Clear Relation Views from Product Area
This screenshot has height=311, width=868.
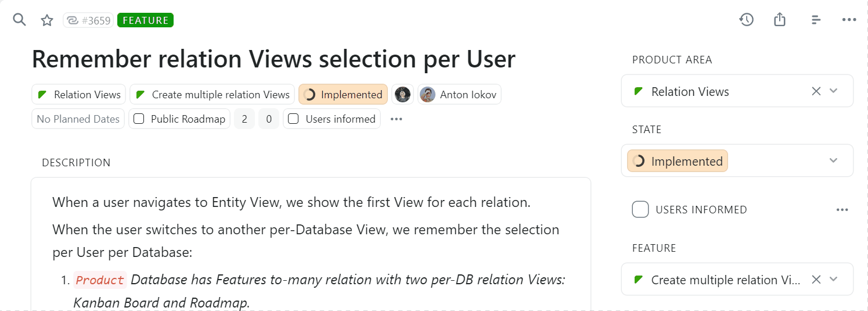click(816, 91)
